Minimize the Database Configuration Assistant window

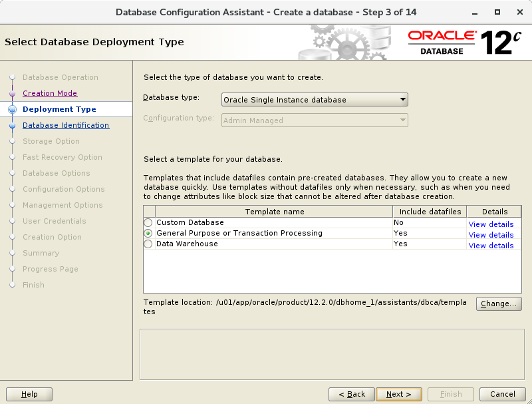click(475, 13)
